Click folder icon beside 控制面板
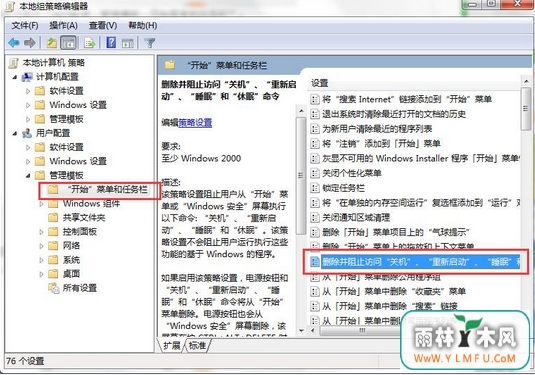Image resolution: width=535 pixels, height=375 pixels. pos(53,232)
